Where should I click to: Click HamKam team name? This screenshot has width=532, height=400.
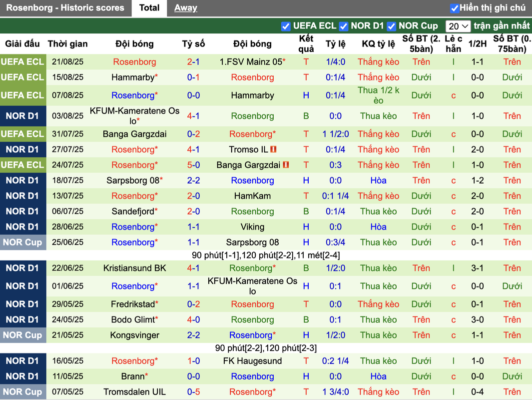(252, 196)
